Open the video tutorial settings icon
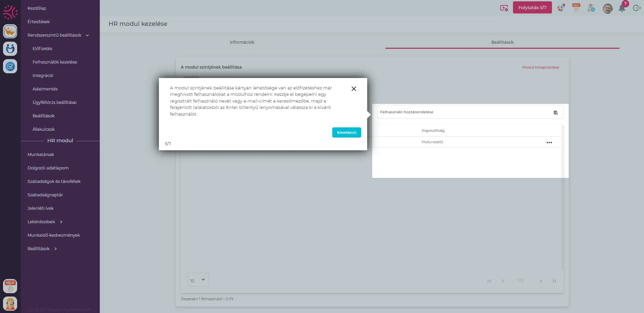644x313 pixels. [504, 8]
